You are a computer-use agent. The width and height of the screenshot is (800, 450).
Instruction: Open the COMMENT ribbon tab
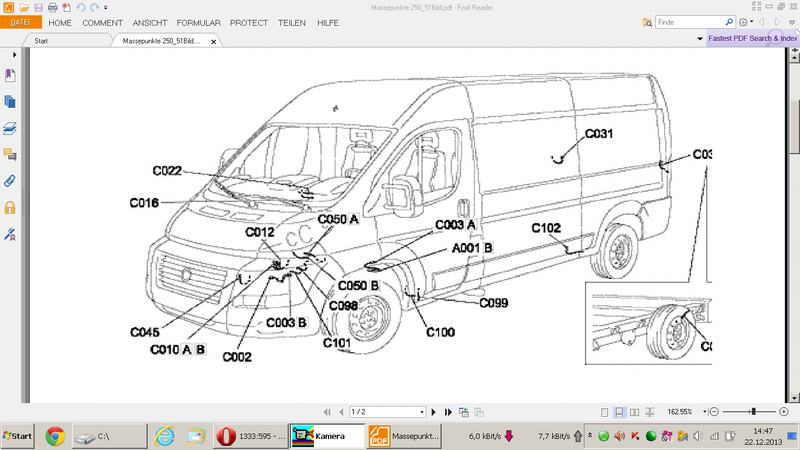point(103,22)
